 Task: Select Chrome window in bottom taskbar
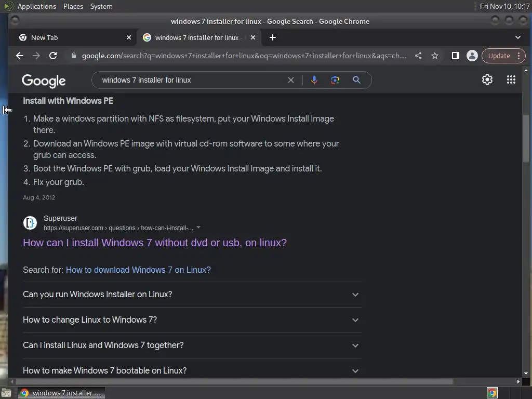[61, 393]
